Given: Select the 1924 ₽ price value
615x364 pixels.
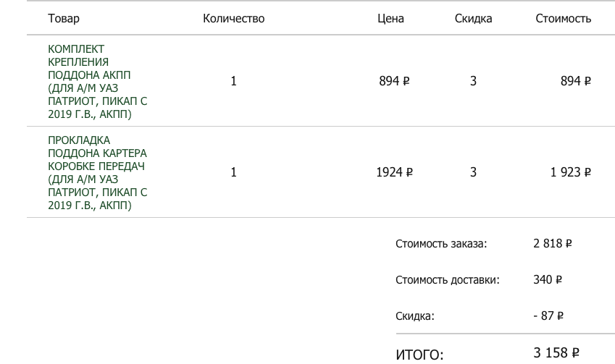Looking at the screenshot, I should (394, 172).
